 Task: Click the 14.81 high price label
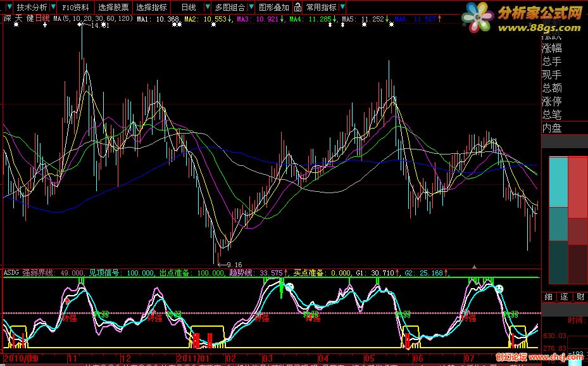100,25
